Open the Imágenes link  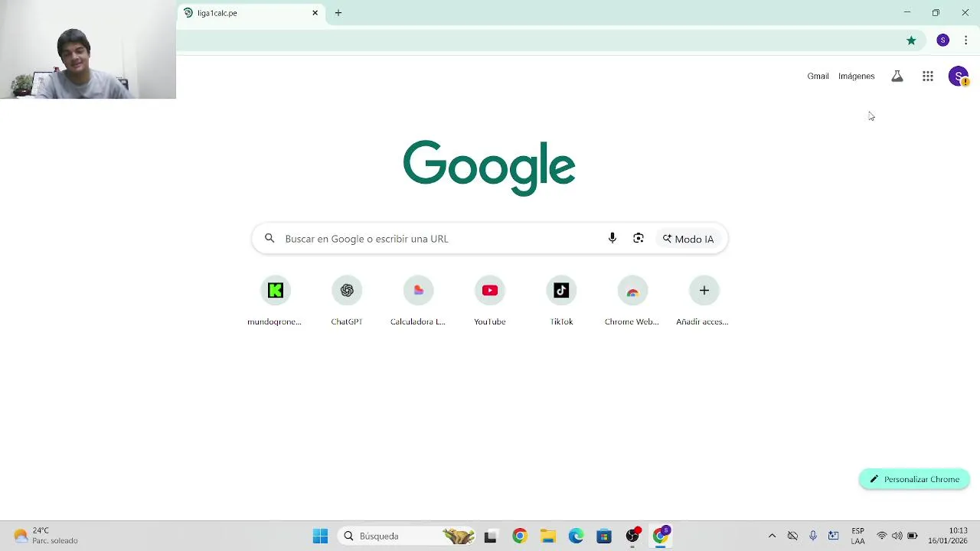coord(856,77)
